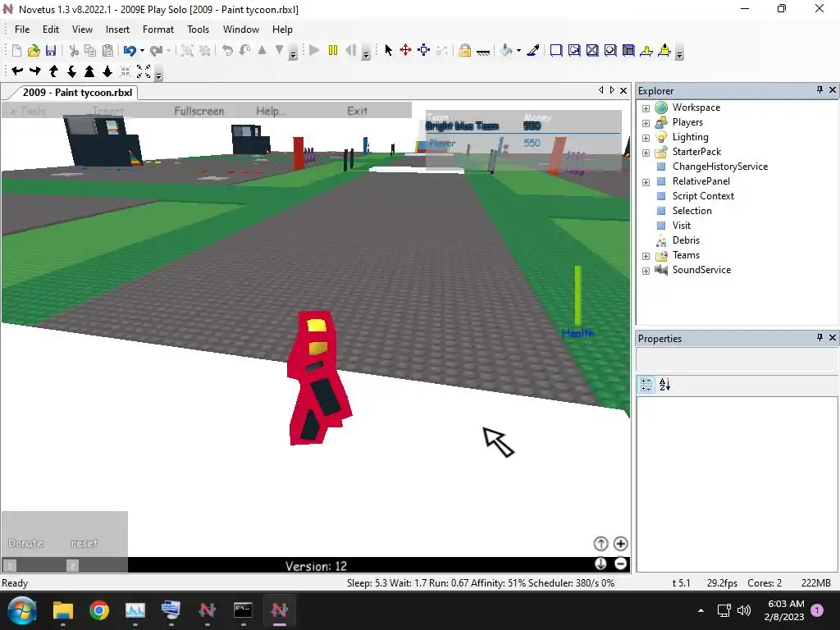Click the camera zoom in plus button

620,544
